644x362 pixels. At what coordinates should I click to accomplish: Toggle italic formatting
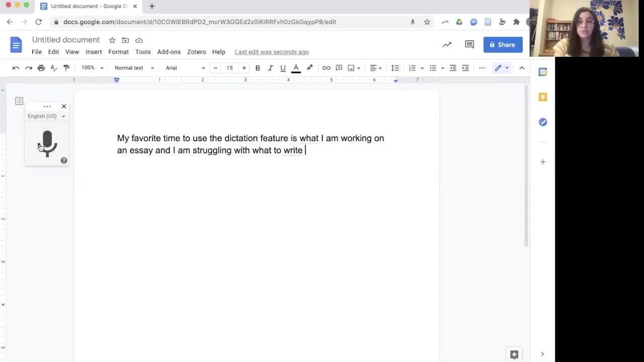(x=270, y=68)
